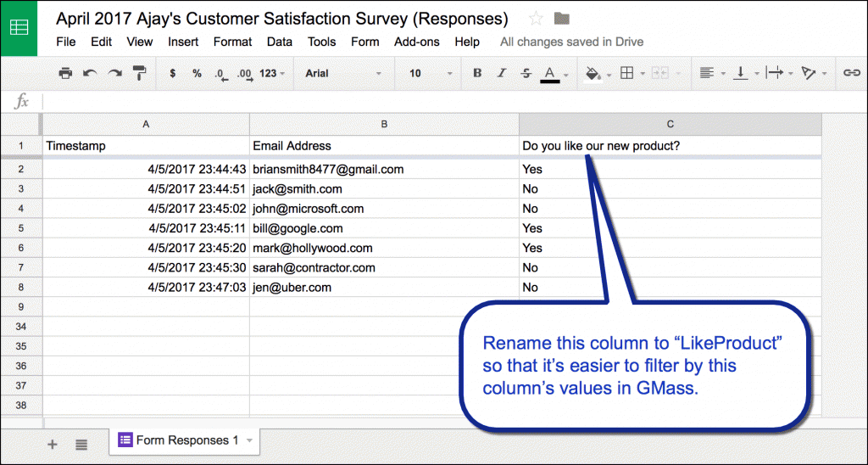Star this spreadsheet
Viewport: 868px width, 465px height.
click(x=536, y=19)
